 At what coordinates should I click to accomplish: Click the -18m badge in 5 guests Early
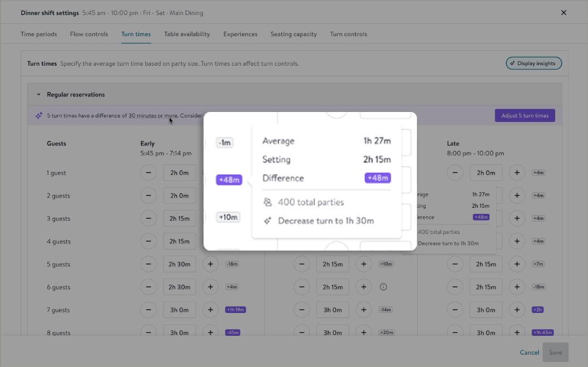232,264
